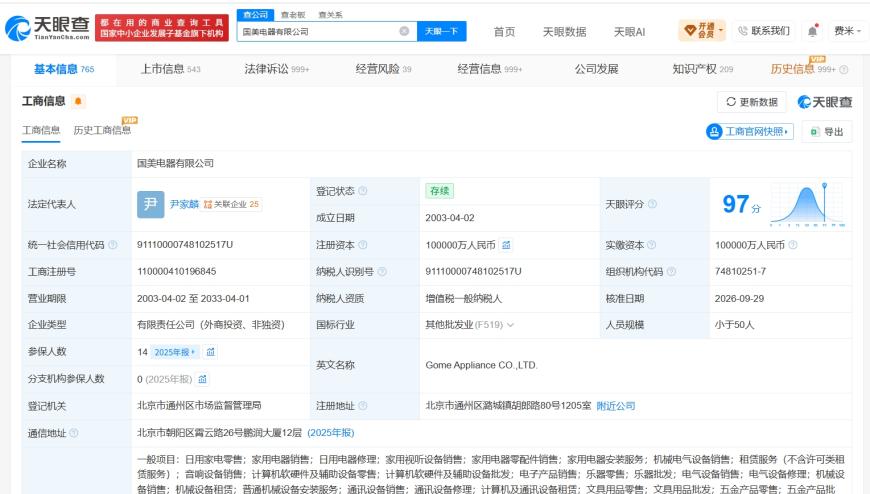Select English name Gome Appliance CO.,LTD.
Viewport: 870px width, 494px height.
coord(482,365)
